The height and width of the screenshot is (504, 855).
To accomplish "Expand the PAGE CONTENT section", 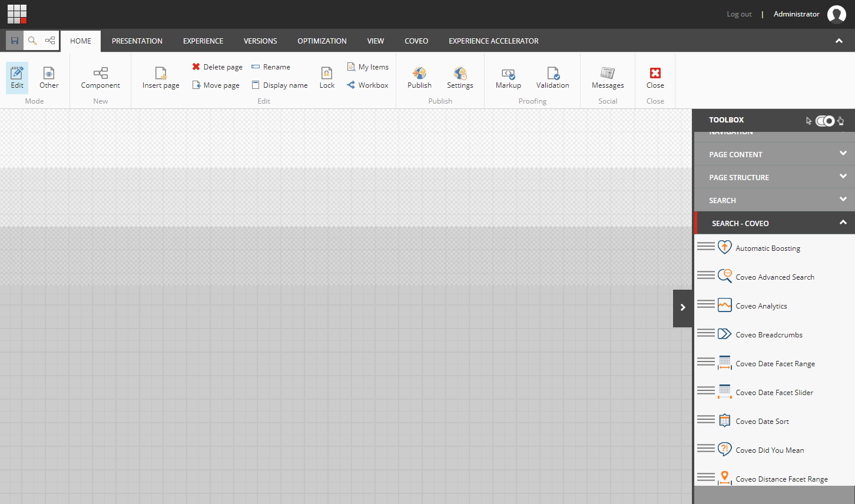I will 773,154.
